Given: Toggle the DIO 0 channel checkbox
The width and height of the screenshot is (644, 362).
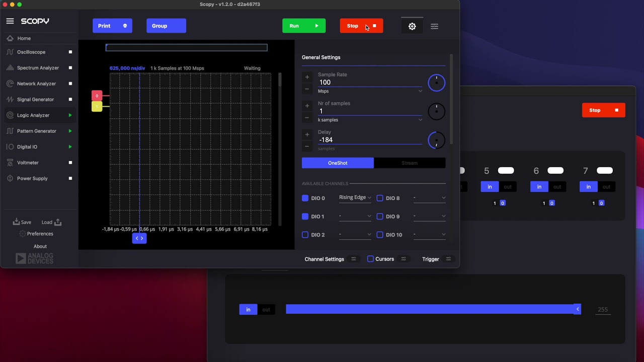Looking at the screenshot, I should tap(305, 198).
